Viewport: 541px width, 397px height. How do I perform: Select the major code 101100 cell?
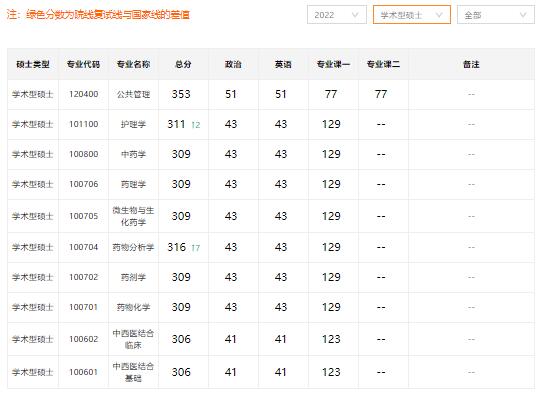83,124
